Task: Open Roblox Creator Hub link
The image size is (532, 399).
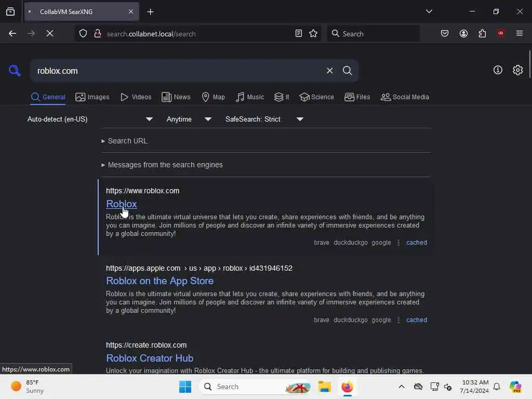Action: [x=150, y=358]
